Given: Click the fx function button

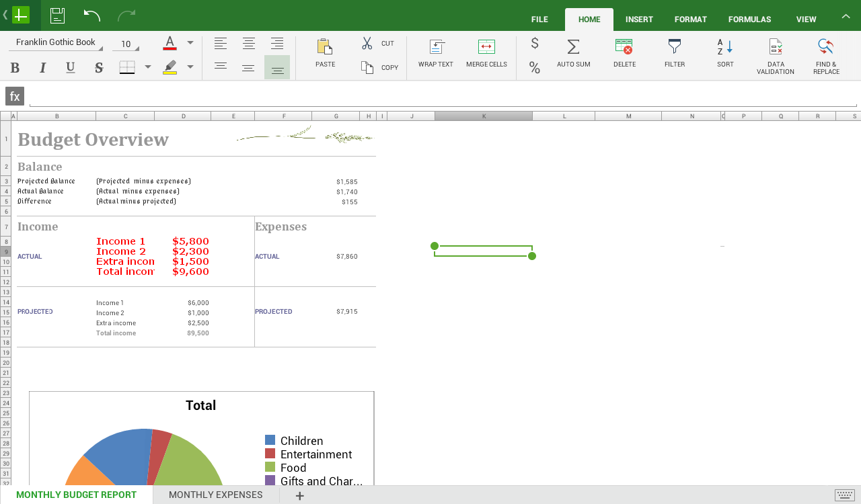Looking at the screenshot, I should coord(15,96).
